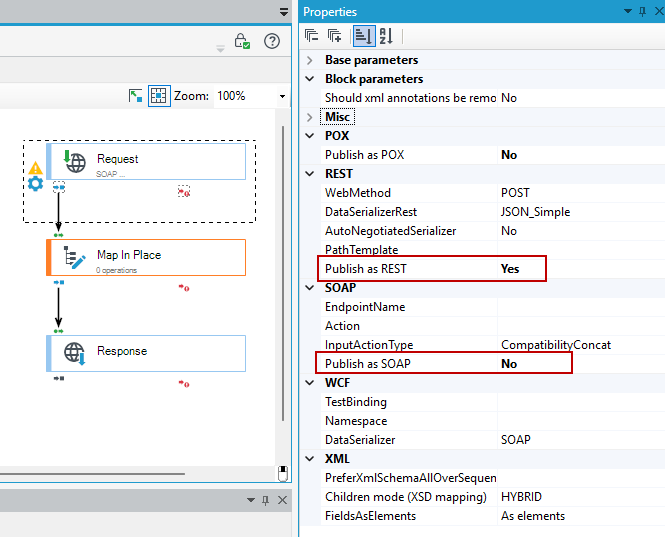Screen dimensions: 665x537
Task: Click the Action value field
Action: [581, 326]
